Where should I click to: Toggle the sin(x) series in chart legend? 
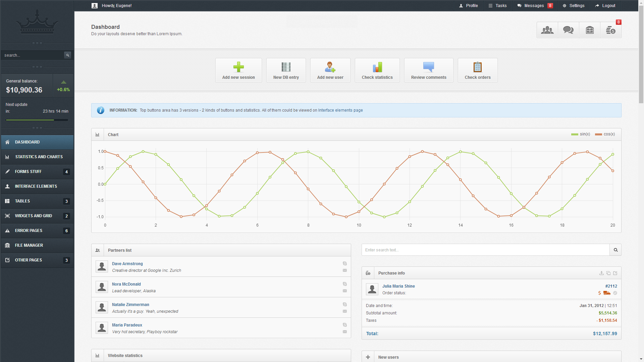[581, 134]
